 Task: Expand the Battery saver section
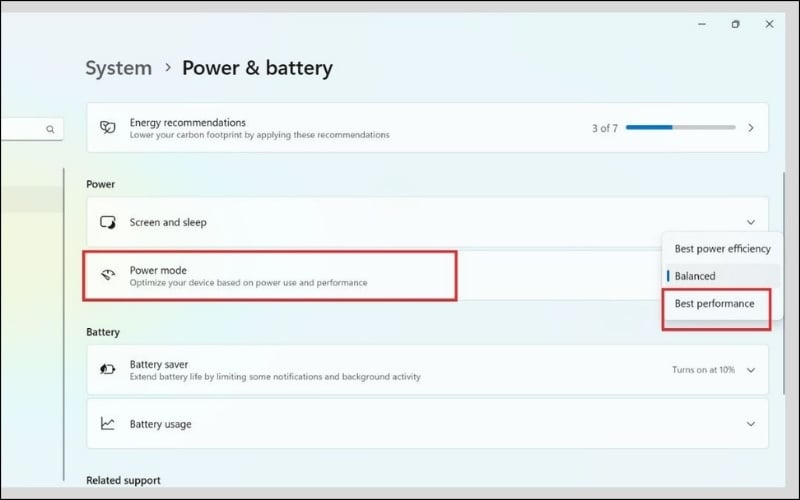coord(751,370)
